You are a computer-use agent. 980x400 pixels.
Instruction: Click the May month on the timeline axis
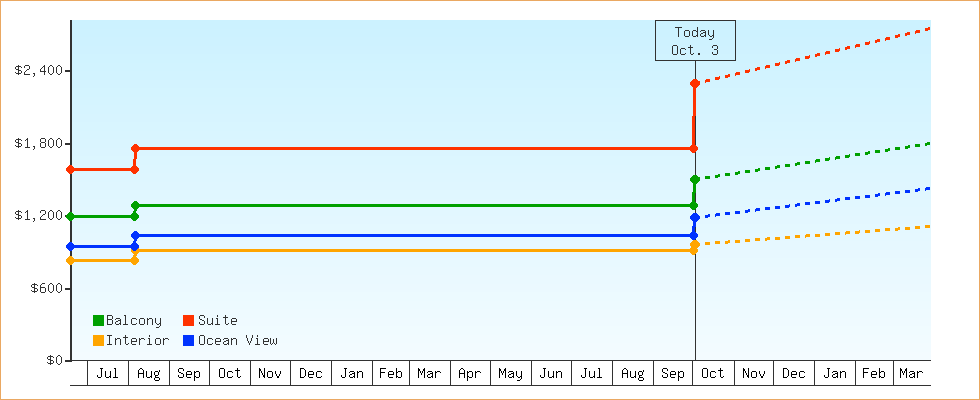coord(510,373)
